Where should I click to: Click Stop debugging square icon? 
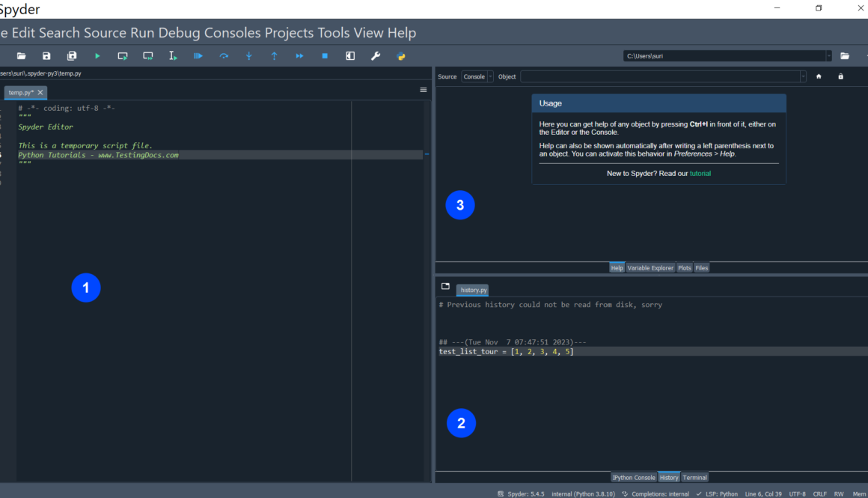click(x=325, y=56)
